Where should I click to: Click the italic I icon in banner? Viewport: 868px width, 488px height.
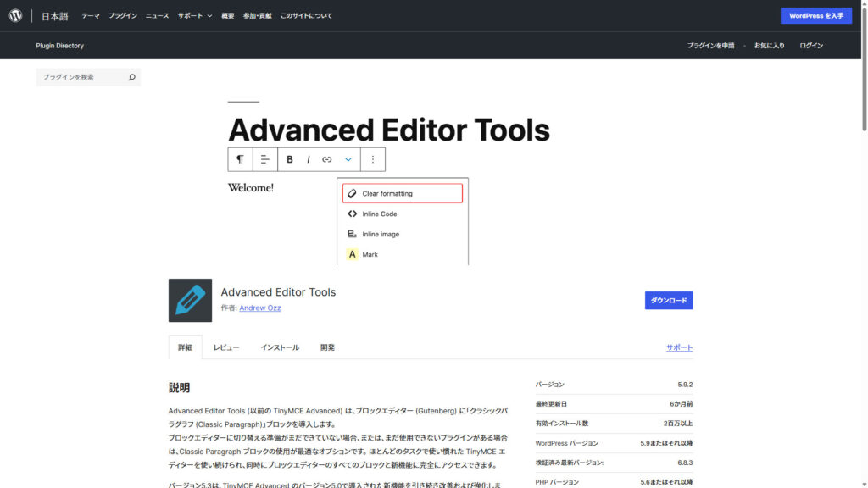coord(309,159)
